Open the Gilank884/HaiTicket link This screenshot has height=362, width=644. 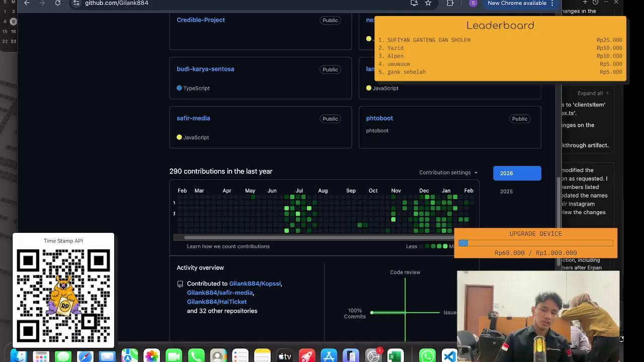(217, 302)
